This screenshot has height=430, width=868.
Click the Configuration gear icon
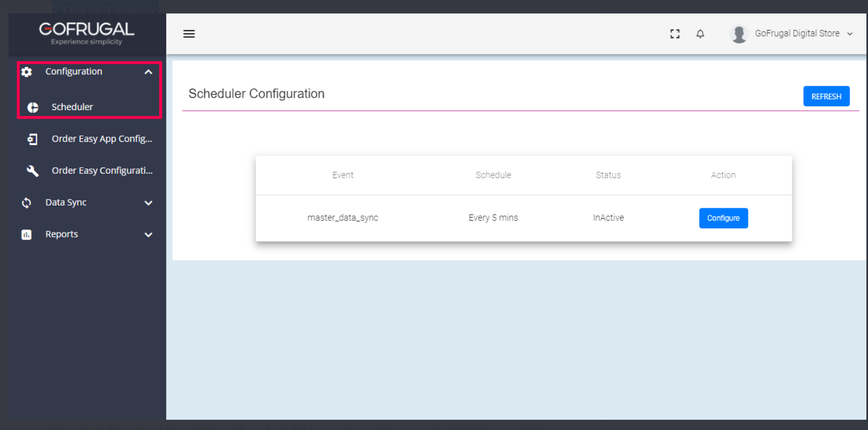[26, 72]
